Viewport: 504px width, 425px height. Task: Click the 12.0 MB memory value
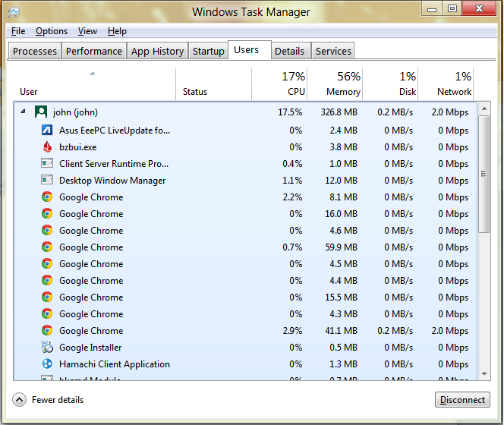point(341,181)
